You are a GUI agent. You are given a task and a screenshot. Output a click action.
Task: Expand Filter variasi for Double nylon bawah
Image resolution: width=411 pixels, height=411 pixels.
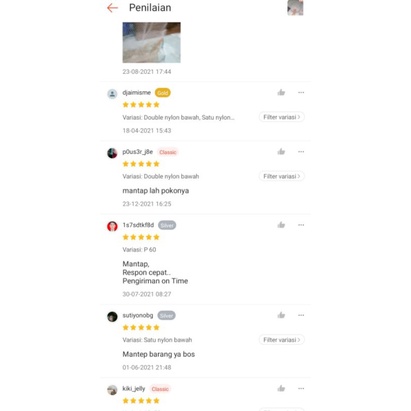[282, 176]
